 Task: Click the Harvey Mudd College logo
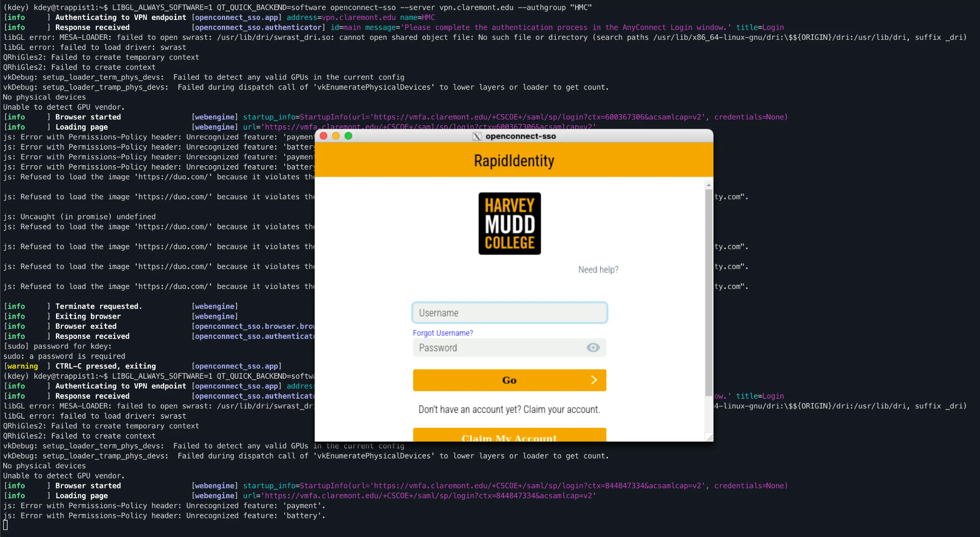point(509,223)
